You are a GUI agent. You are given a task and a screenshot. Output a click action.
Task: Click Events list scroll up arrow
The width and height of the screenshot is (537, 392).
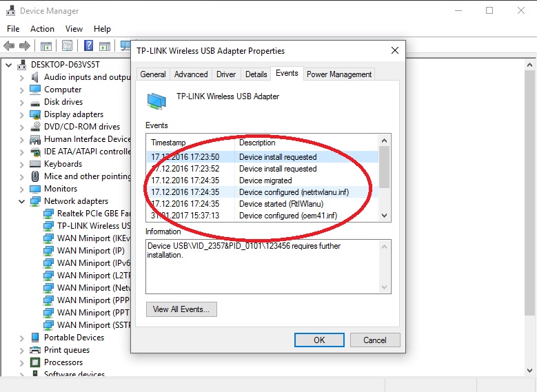point(384,141)
